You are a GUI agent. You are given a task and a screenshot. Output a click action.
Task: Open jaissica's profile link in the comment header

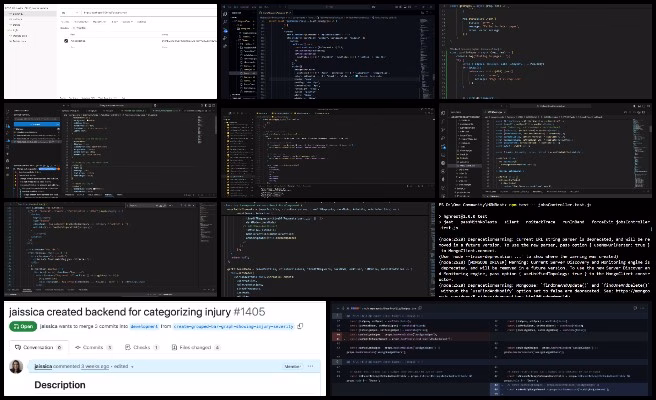pos(43,366)
